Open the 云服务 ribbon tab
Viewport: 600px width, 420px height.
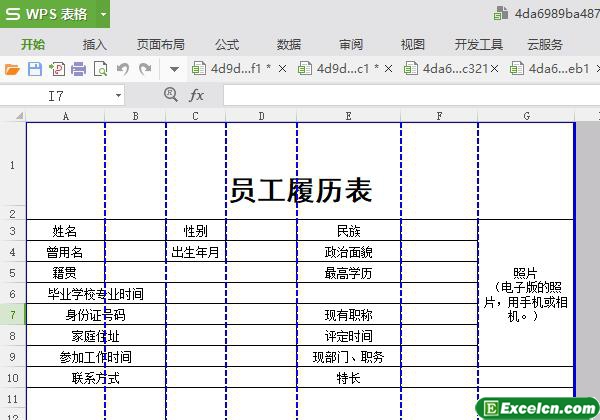coord(545,45)
